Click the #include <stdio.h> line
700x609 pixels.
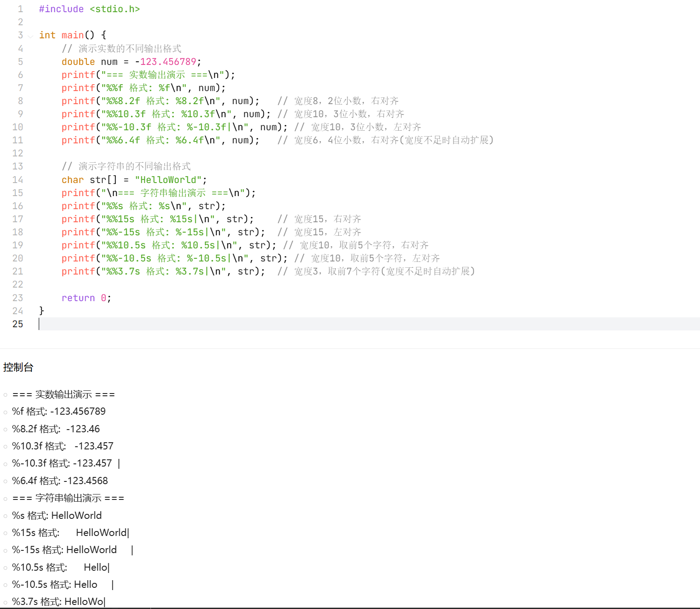89,9
